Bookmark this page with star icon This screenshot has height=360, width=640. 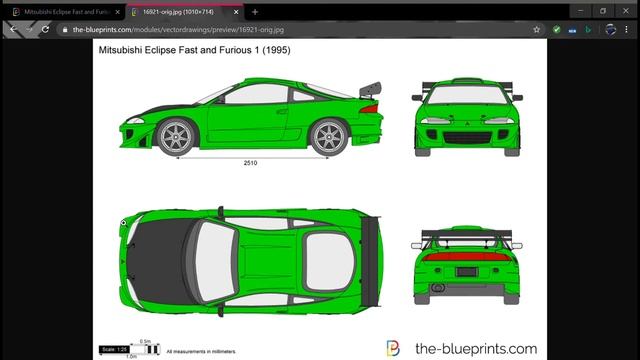536,29
